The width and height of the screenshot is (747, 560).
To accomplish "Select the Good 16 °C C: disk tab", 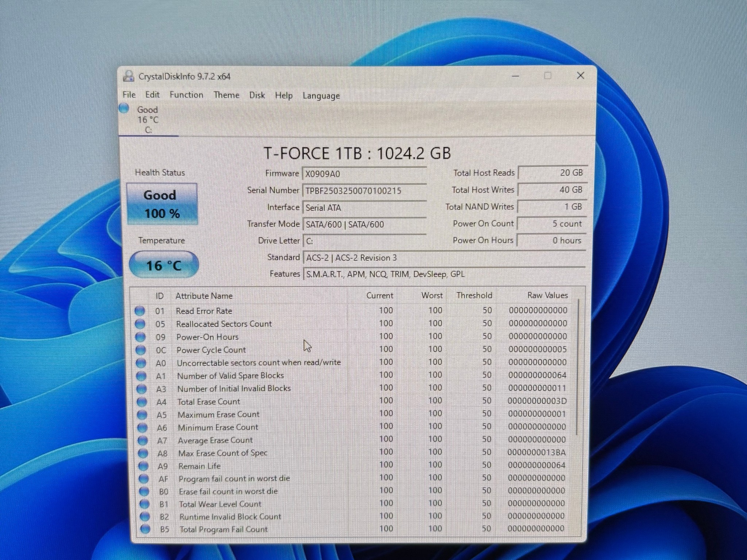I will point(149,120).
